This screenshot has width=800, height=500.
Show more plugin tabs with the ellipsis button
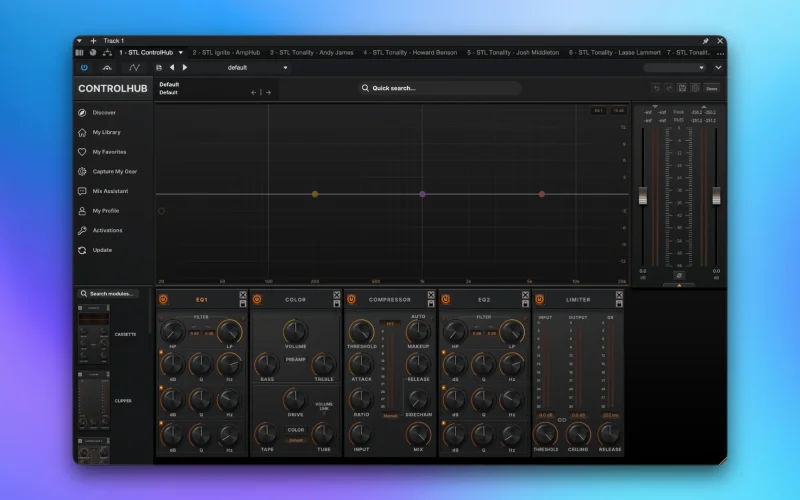coord(720,53)
